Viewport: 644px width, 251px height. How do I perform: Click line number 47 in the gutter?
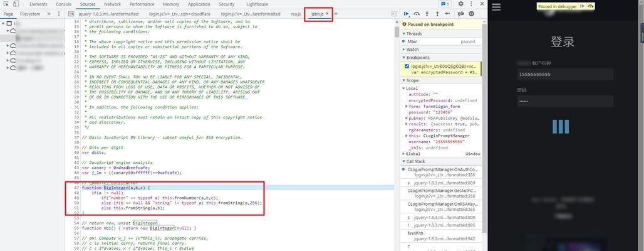pos(76,188)
